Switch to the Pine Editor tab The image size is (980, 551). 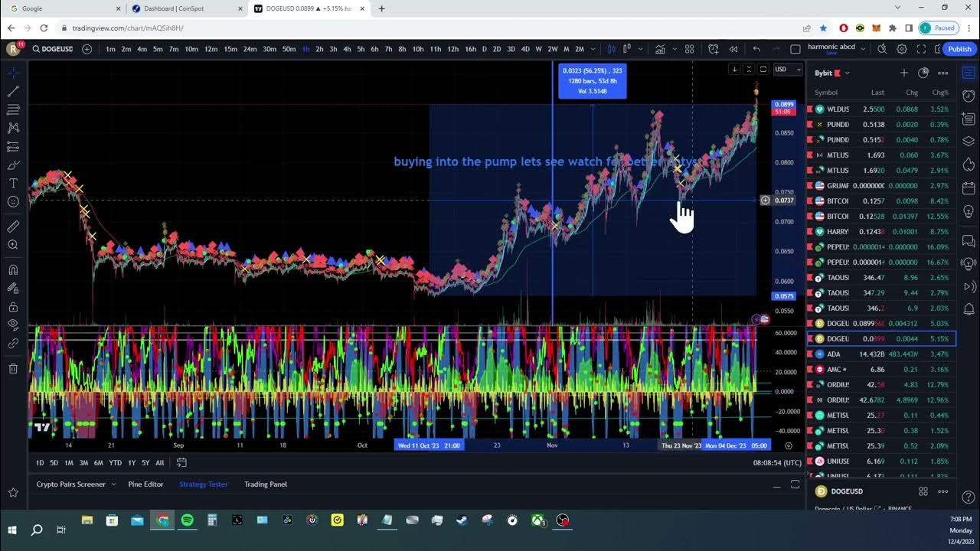(145, 484)
